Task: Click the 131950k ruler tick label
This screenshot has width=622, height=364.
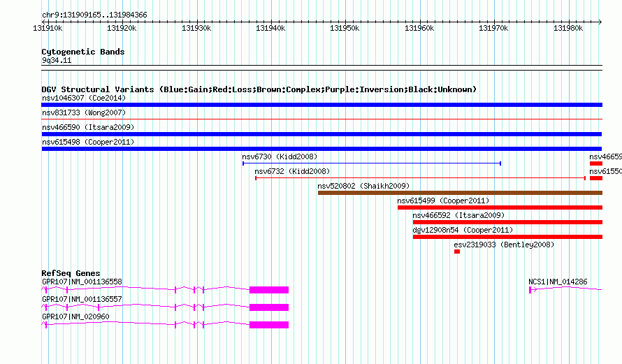Action: coord(345,28)
